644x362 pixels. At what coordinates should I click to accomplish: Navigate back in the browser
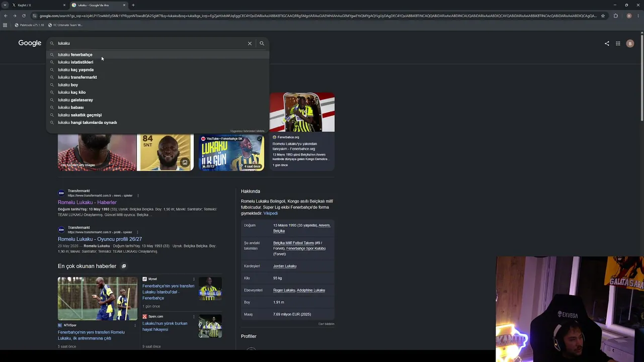[x=6, y=16]
